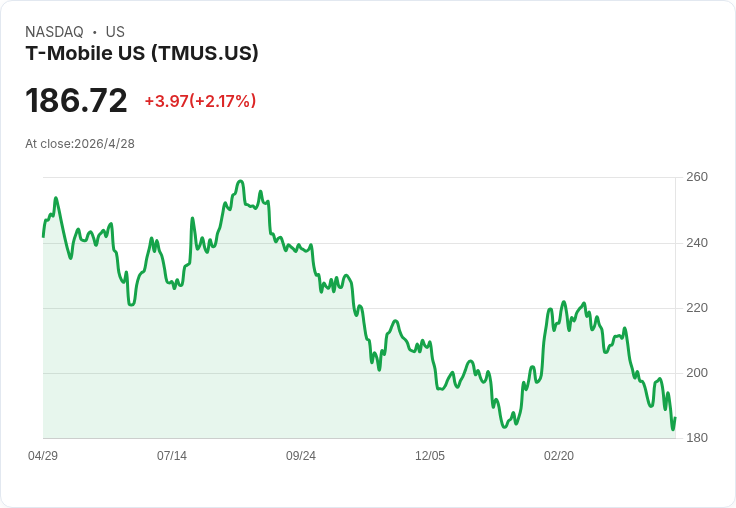Screen dimensions: 736x508
Task: Click the At close date text
Action: tap(80, 143)
